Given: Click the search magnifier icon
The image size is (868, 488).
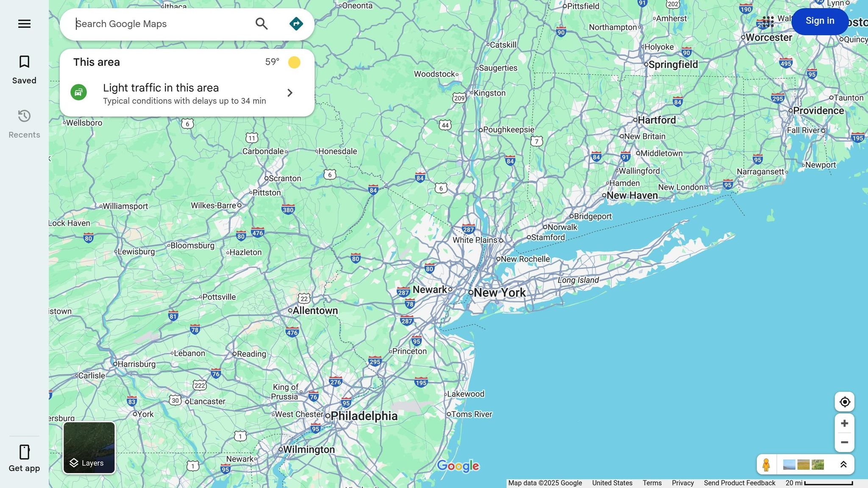Looking at the screenshot, I should [x=262, y=24].
